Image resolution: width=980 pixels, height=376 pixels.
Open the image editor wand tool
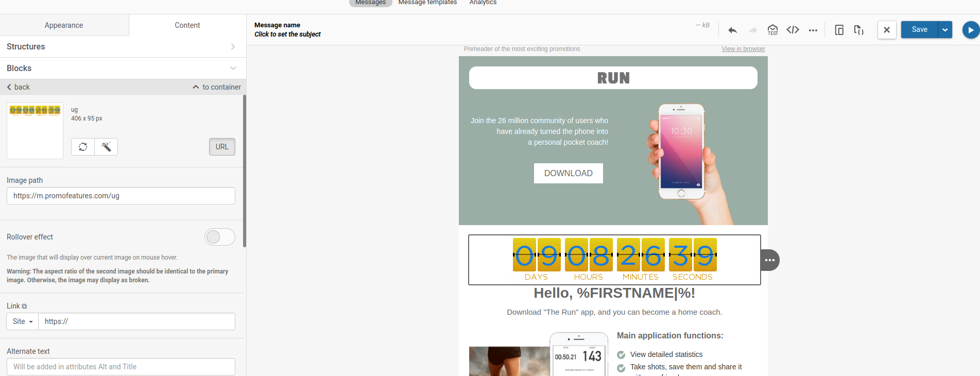106,147
